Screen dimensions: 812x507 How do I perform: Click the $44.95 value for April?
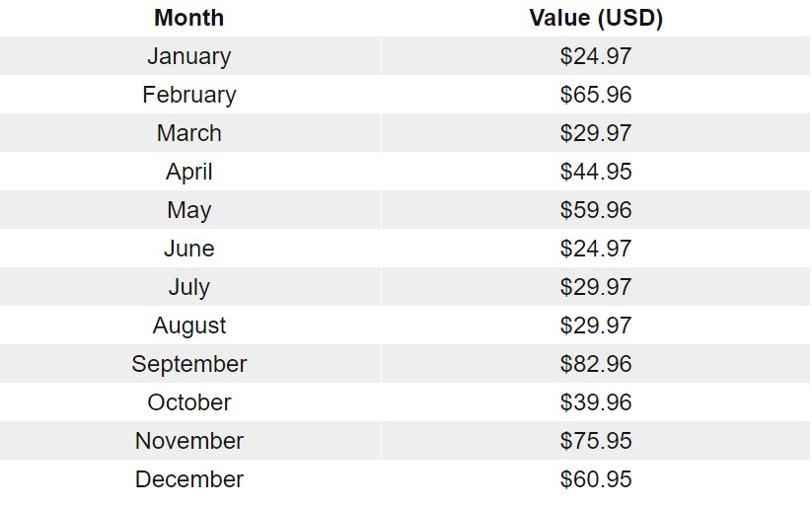[x=596, y=172]
